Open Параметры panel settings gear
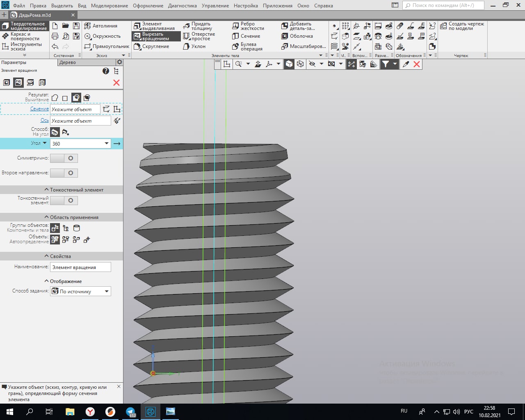 [x=119, y=62]
